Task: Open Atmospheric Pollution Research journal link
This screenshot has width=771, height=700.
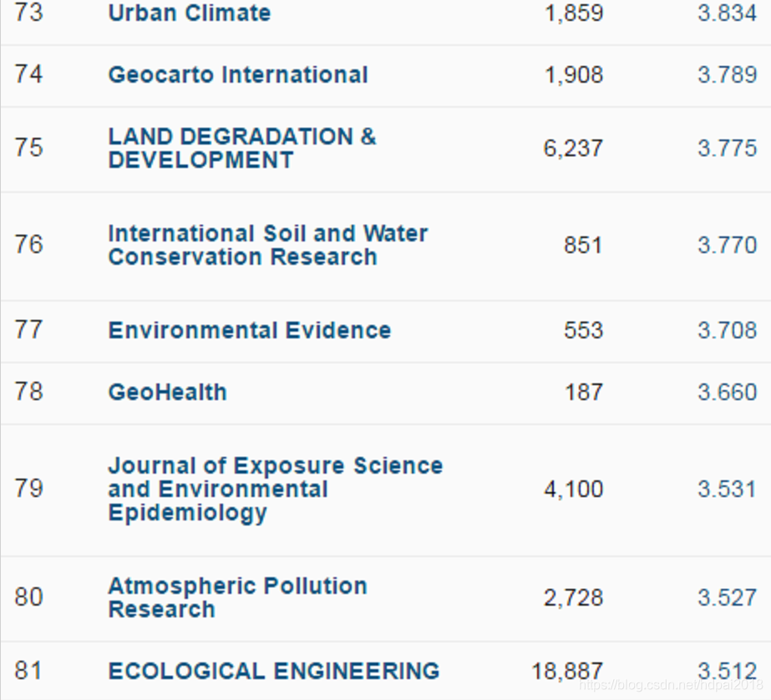Action: (238, 597)
